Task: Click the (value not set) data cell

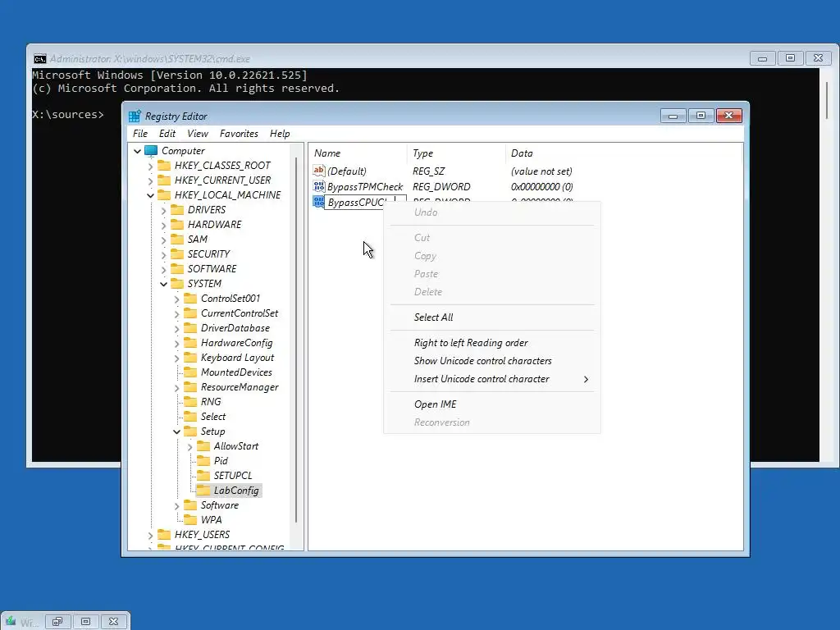Action: pos(541,171)
